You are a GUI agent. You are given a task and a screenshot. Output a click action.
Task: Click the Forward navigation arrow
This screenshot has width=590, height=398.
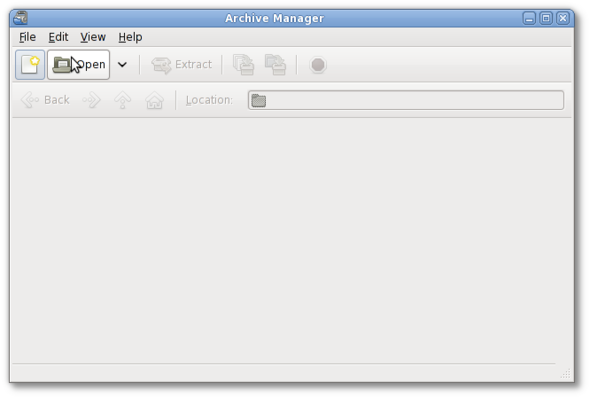click(91, 100)
